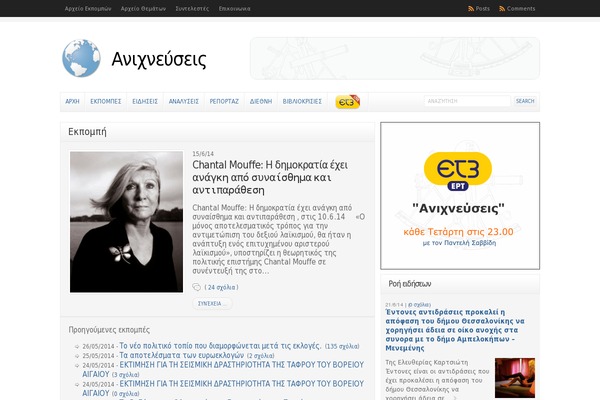
Task: Open the Συντελεστές top menu link
Action: click(x=192, y=8)
